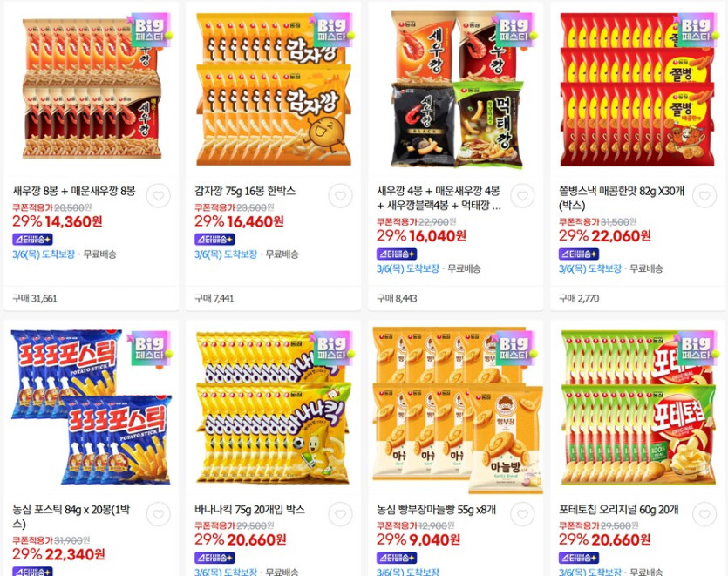Viewport: 728px width, 576px height.
Task: Click heart icon next to 바나나킥 75g
Action: tap(340, 514)
